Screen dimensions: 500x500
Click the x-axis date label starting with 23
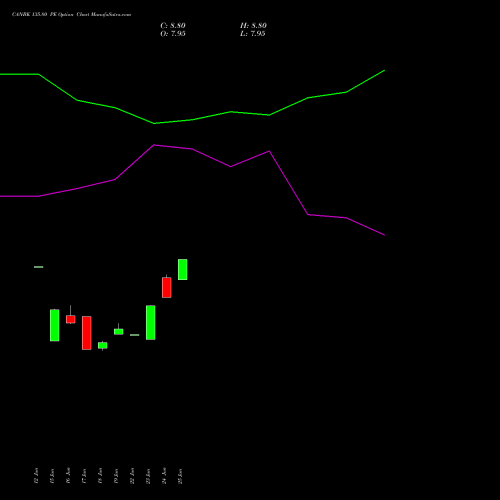(148, 476)
